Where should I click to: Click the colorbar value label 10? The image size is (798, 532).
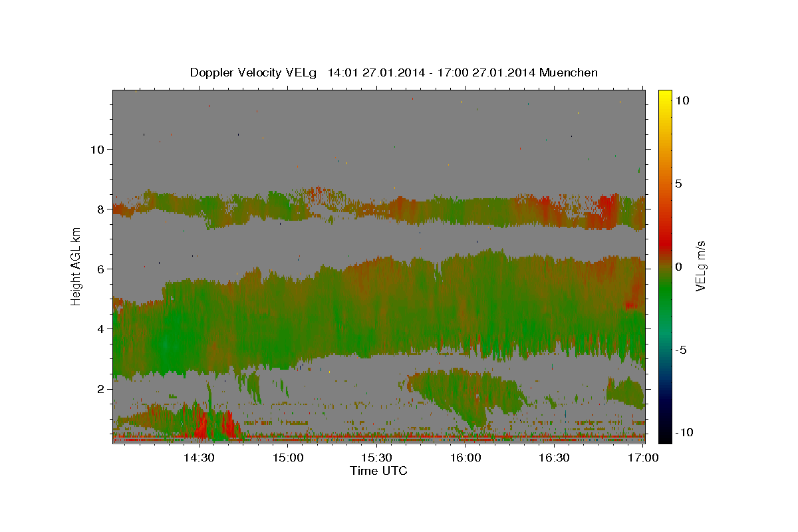coord(682,100)
